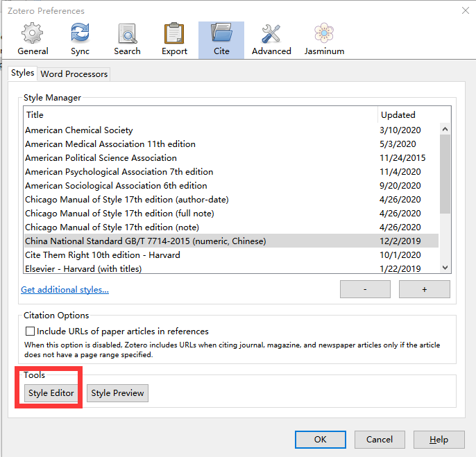Open the Search preferences pane

pyautogui.click(x=127, y=40)
